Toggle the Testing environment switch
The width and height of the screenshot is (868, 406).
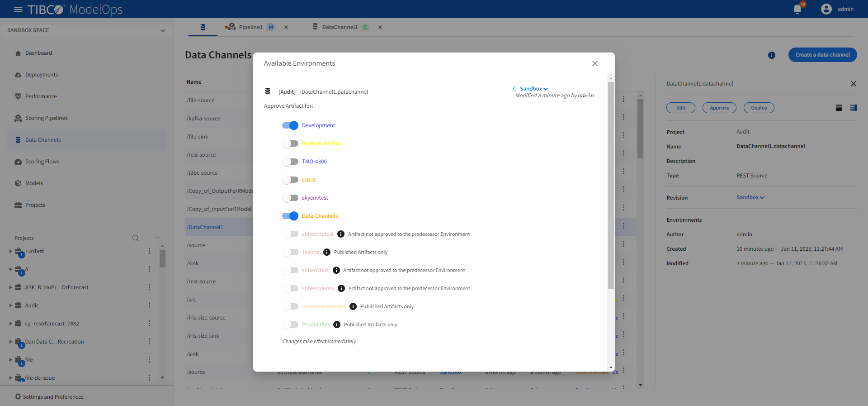pos(290,252)
